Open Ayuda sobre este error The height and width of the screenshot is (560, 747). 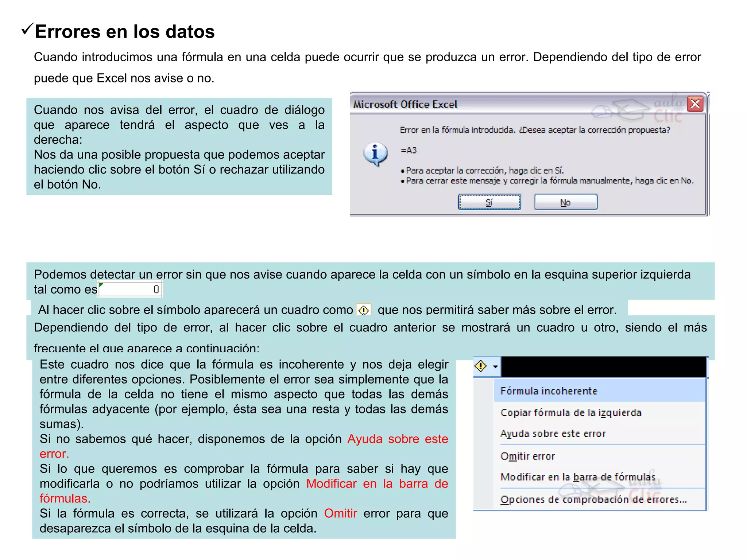click(x=600, y=433)
